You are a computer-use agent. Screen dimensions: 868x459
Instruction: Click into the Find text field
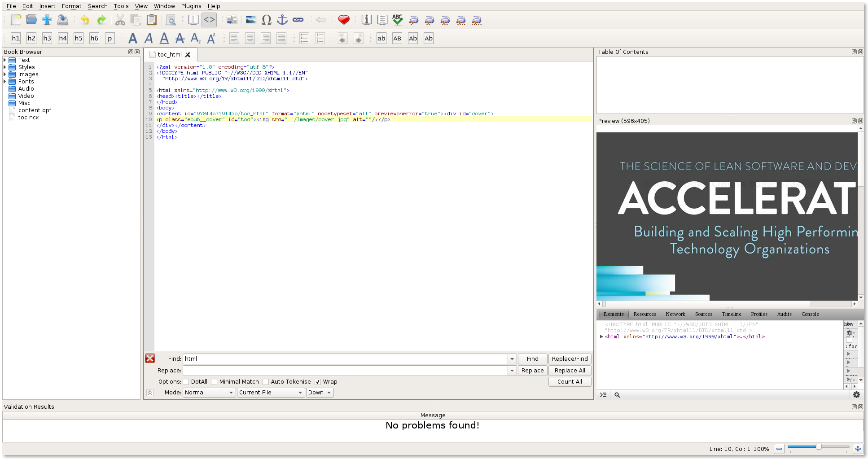[346, 359]
